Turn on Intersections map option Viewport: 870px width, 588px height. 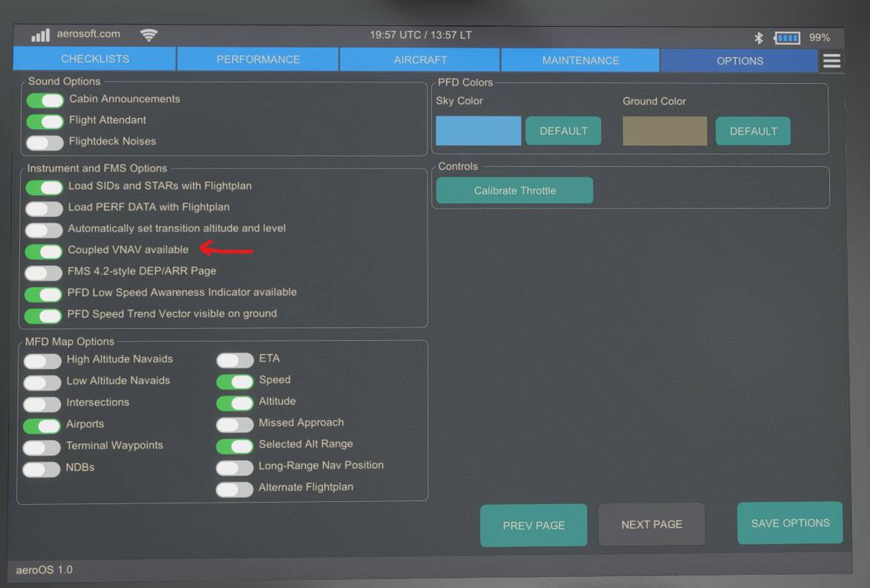point(42,405)
